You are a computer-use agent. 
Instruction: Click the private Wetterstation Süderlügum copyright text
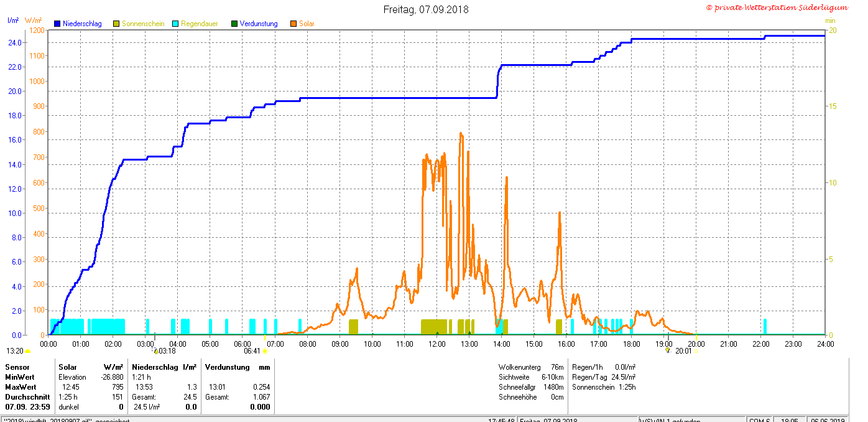point(777,7)
